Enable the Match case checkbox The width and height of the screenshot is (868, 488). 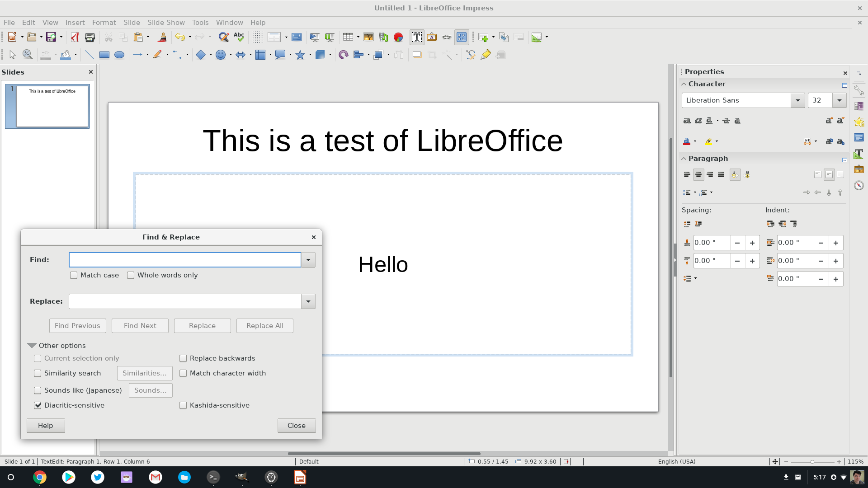click(74, 275)
